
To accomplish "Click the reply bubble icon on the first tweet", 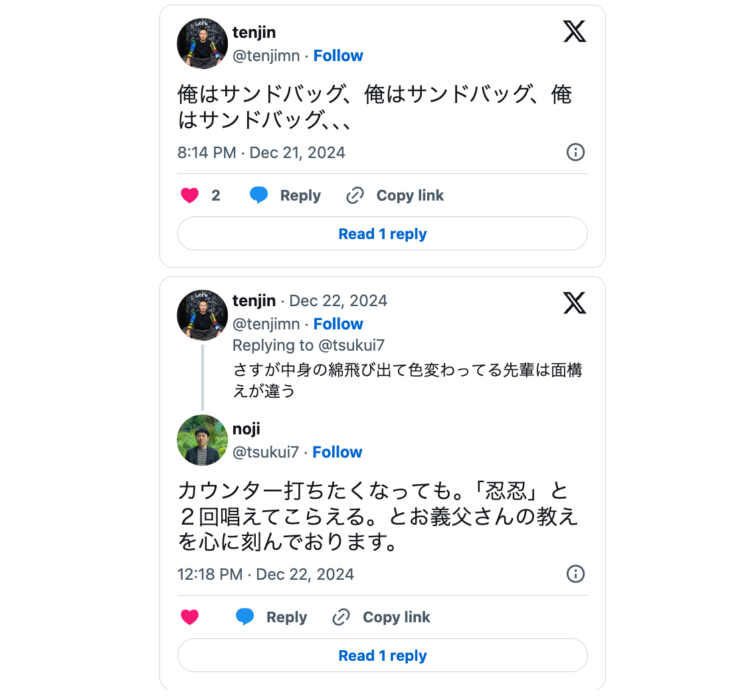I will coord(258,196).
